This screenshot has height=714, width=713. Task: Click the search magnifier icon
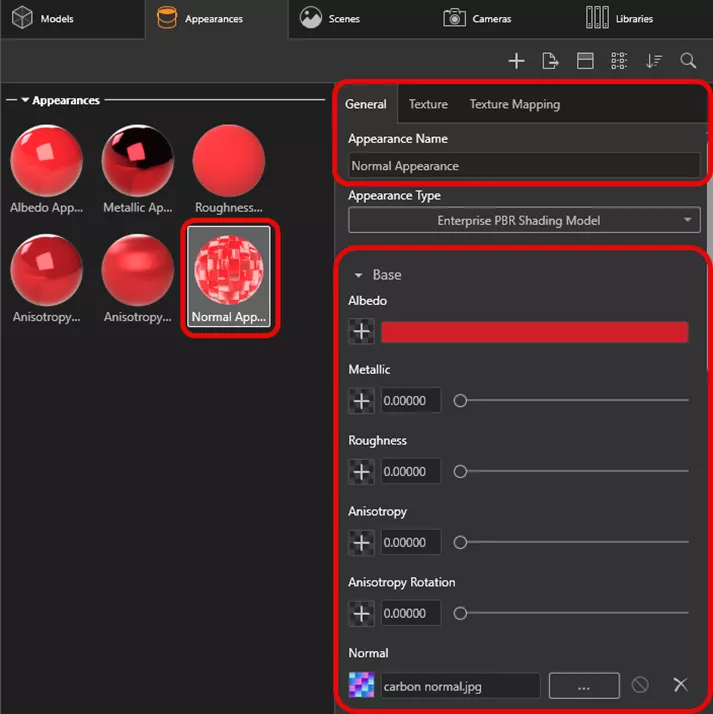tap(688, 61)
